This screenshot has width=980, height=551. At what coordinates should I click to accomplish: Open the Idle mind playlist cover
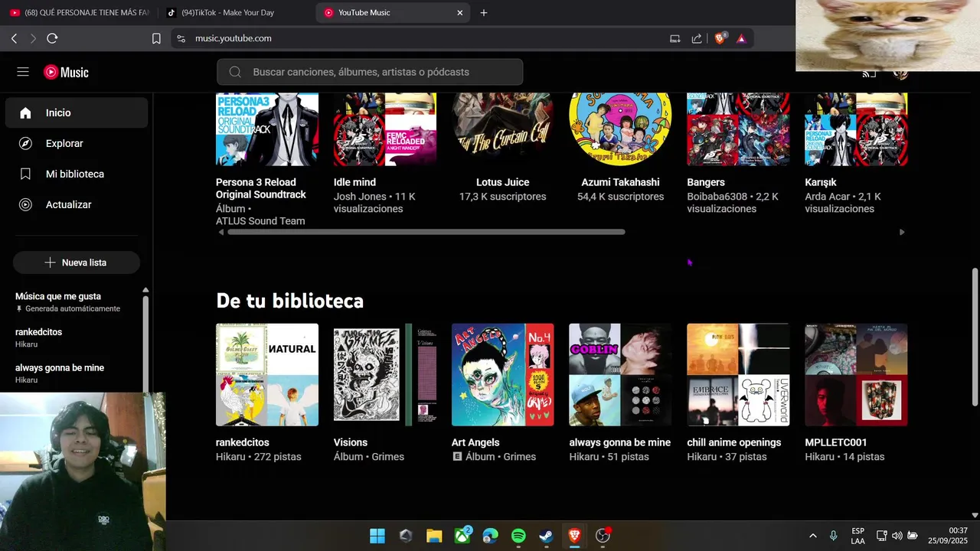click(385, 129)
